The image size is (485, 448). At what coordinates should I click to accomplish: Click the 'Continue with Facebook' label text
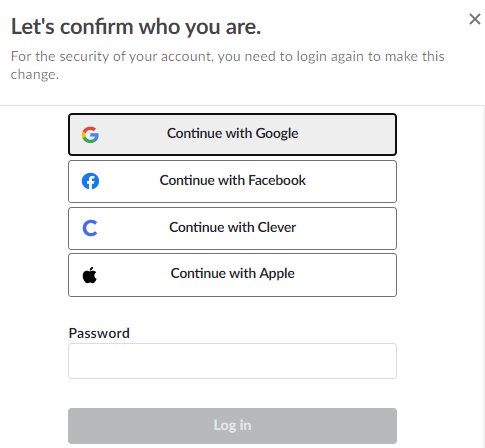233,180
